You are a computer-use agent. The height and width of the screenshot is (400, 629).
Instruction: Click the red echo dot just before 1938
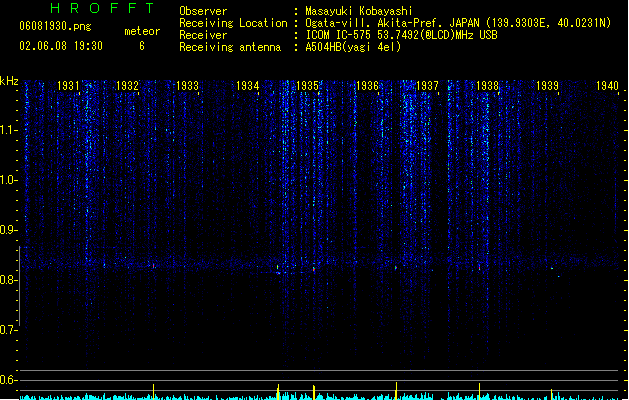[479, 267]
